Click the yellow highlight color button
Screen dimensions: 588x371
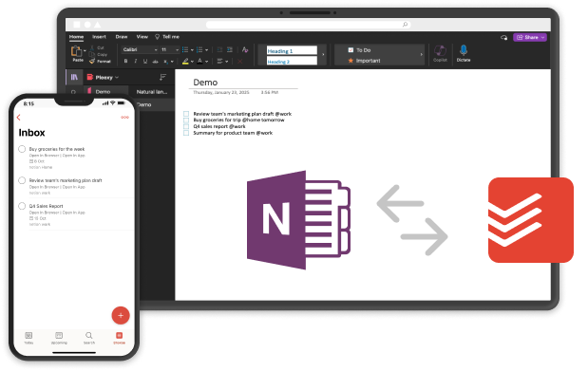(x=185, y=61)
